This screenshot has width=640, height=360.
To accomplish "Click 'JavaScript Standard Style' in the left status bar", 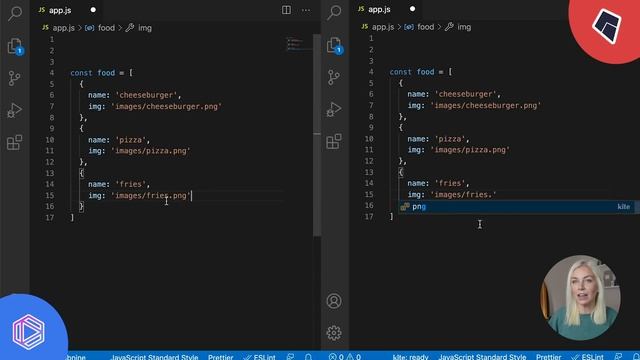I will 154,357.
